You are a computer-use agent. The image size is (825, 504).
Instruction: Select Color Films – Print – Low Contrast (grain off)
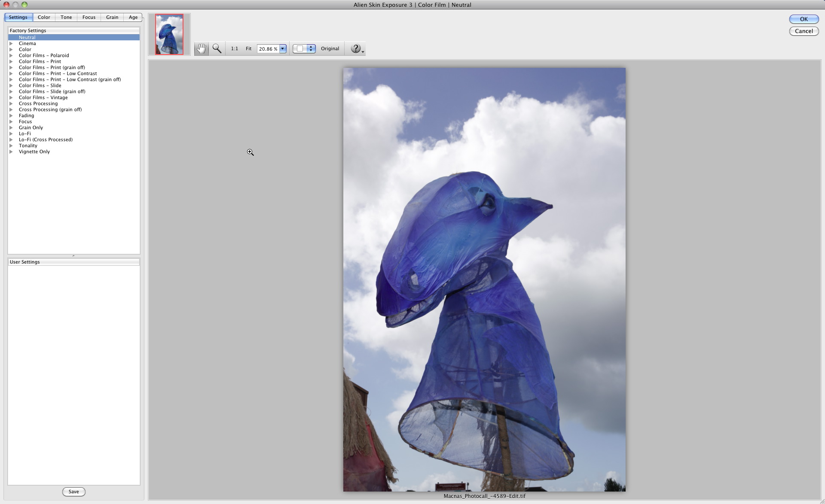point(74,79)
